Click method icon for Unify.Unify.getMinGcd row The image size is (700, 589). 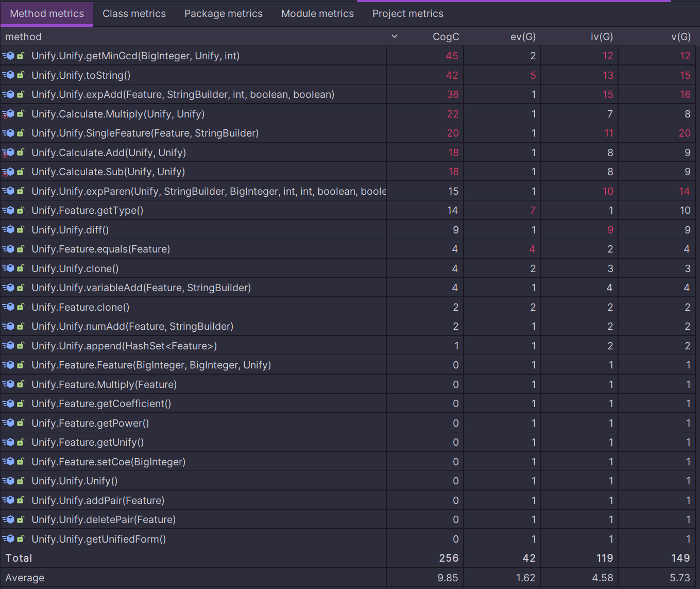click(x=8, y=56)
